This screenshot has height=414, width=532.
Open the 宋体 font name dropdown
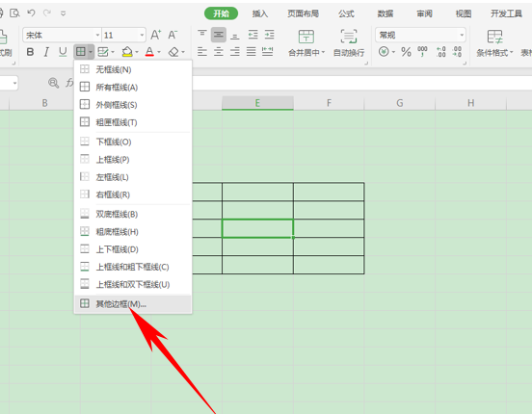97,35
